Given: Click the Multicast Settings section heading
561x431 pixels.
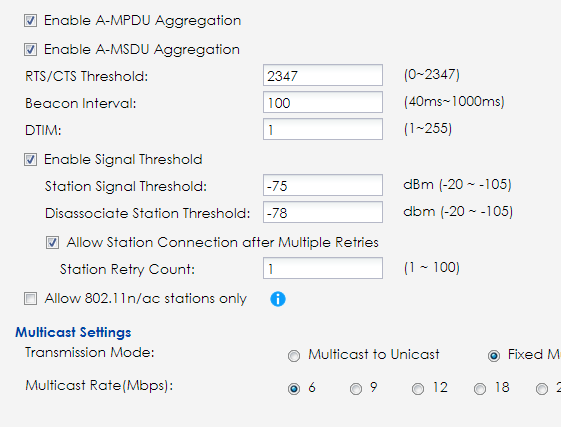Looking at the screenshot, I should pos(73,332).
